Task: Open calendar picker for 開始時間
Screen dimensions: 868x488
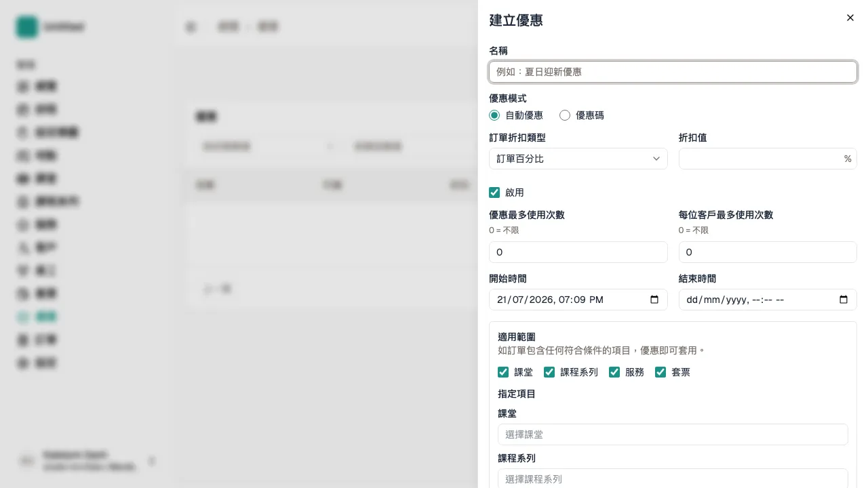Action: [x=654, y=300]
